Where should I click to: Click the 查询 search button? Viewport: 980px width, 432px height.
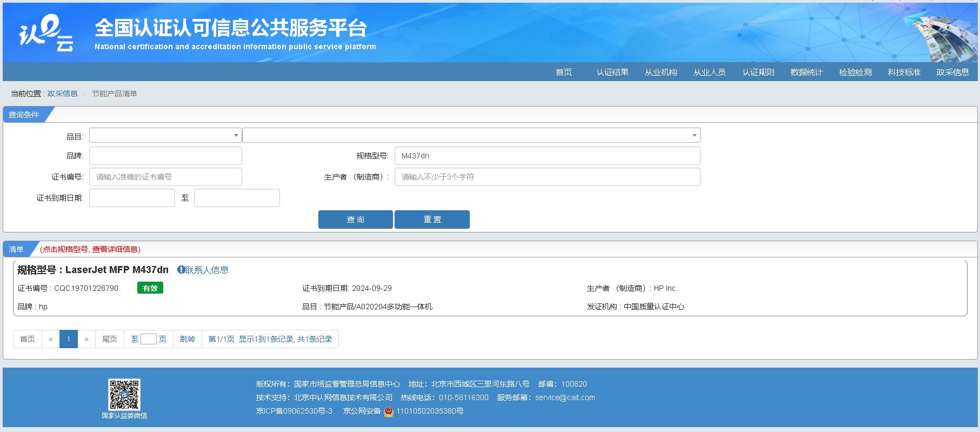coord(356,220)
